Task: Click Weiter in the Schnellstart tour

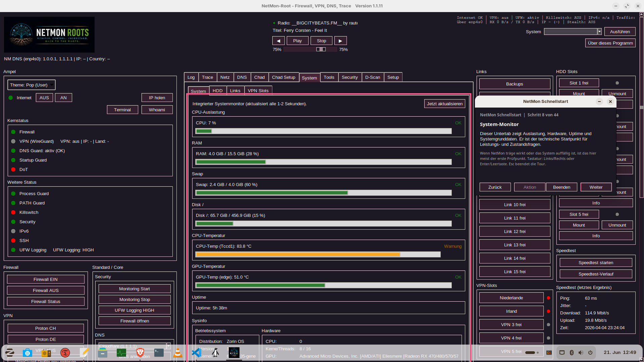Action: (596, 187)
